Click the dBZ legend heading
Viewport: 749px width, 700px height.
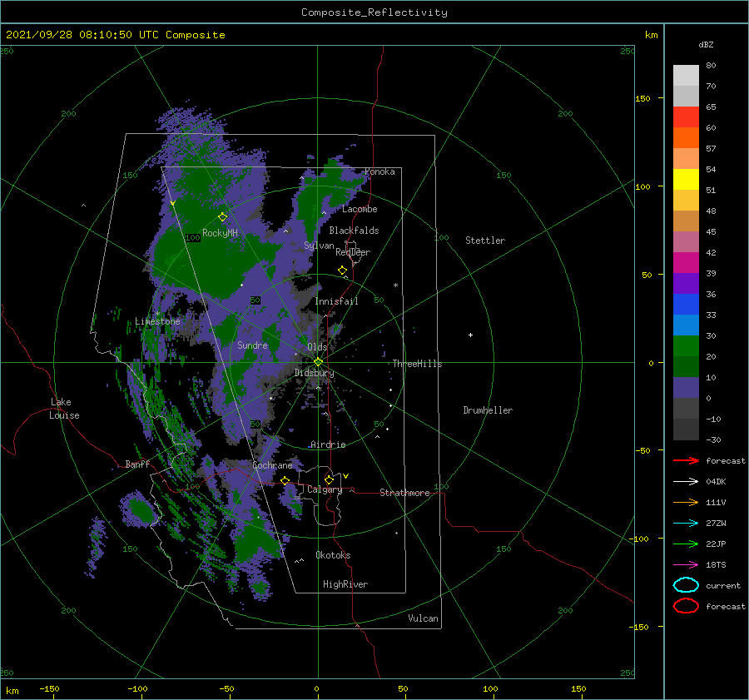coord(706,44)
